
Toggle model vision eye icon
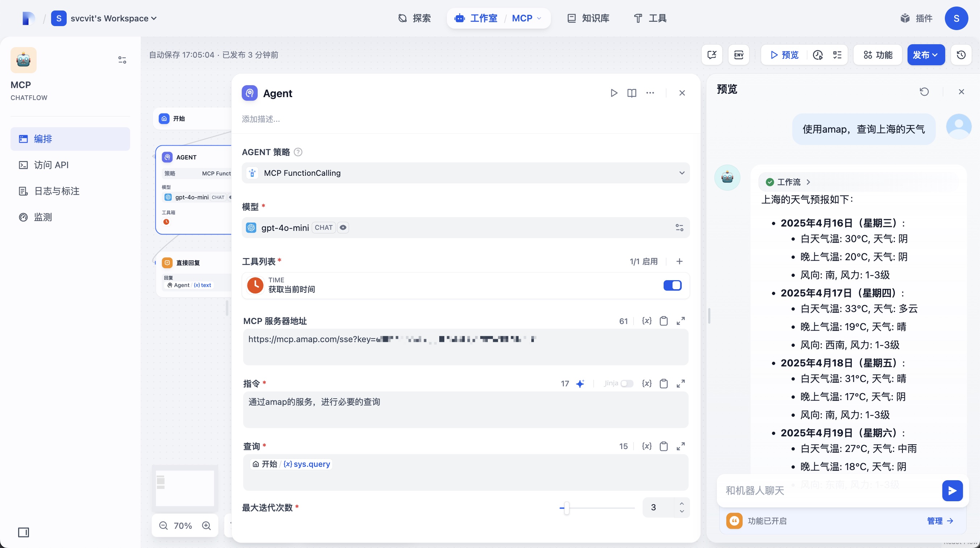[343, 228]
